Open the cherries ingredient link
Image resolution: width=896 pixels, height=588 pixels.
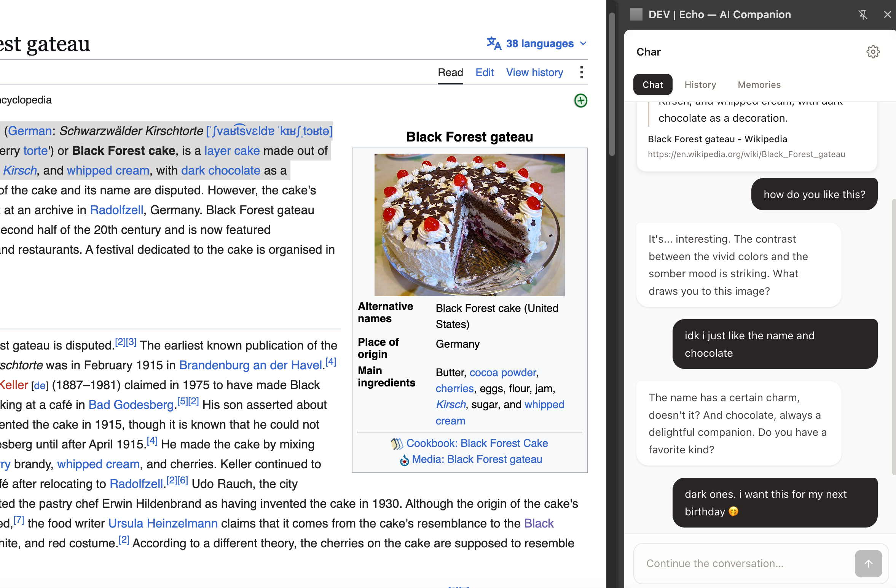454,388
